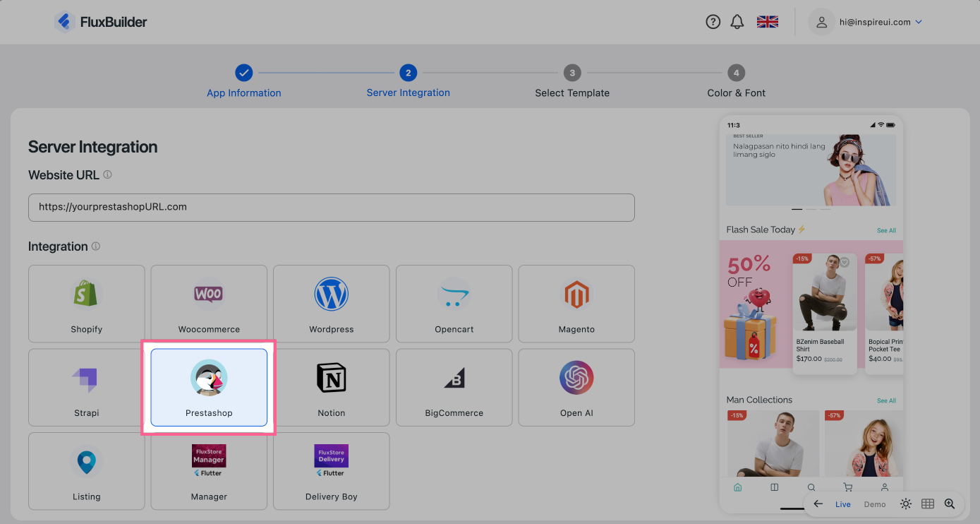Toggle the grid view icon in preview toolbar

coord(928,504)
